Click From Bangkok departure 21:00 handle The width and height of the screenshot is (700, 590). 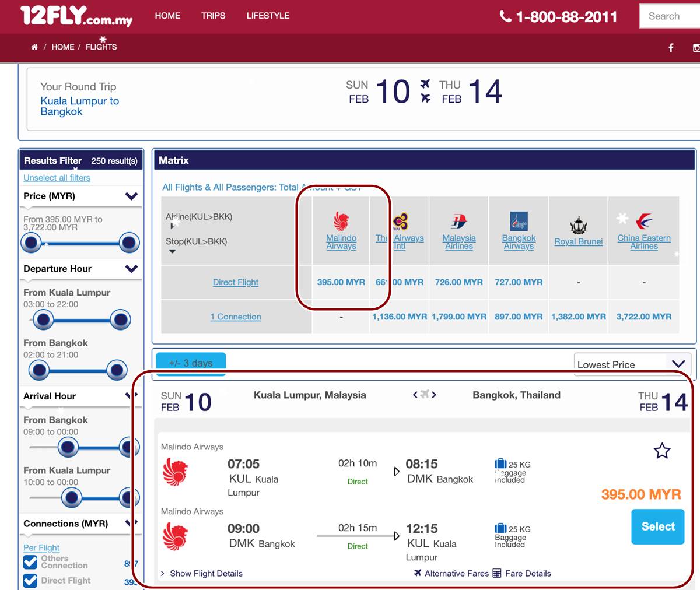coord(117,370)
